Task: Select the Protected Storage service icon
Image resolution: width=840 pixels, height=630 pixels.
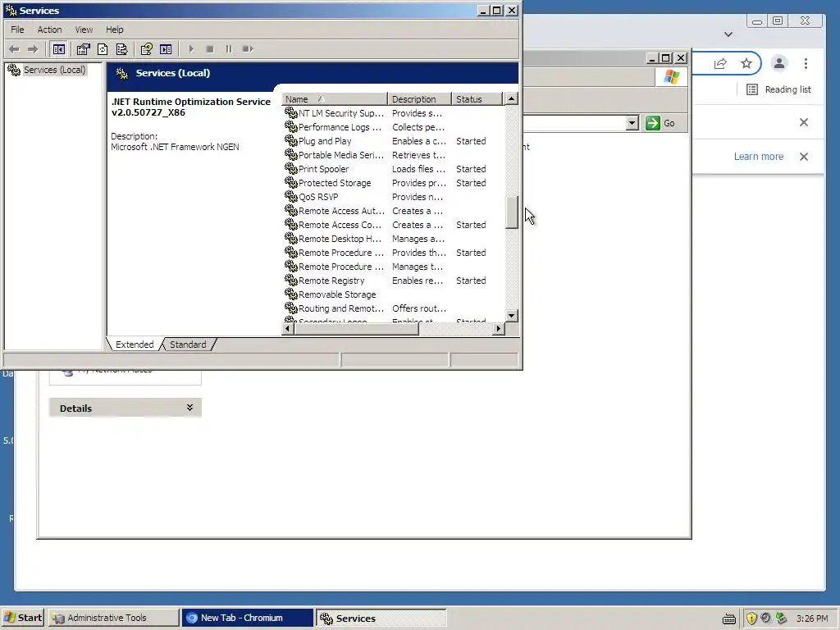Action: pyautogui.click(x=291, y=182)
